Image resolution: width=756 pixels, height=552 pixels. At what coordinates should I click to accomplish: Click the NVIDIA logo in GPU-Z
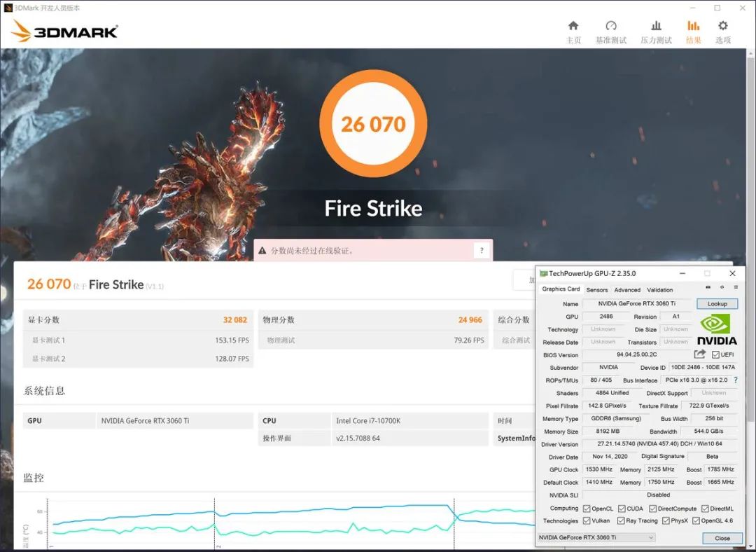click(717, 330)
